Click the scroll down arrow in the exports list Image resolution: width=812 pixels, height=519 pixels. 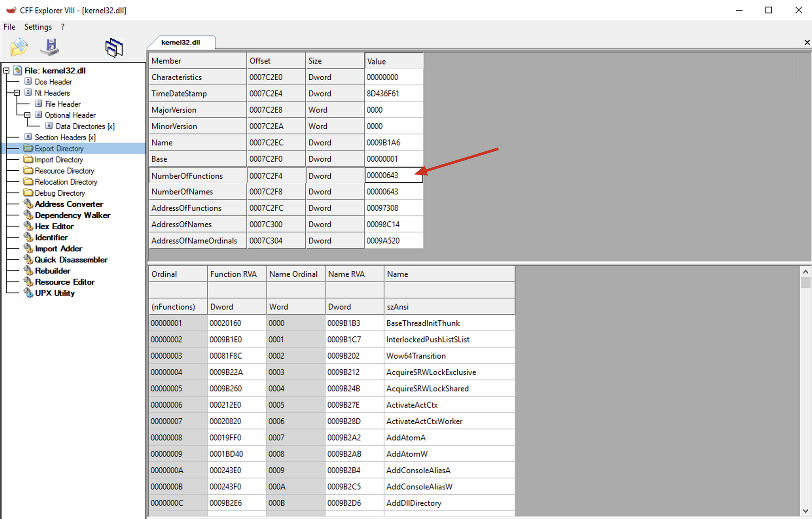pyautogui.click(x=806, y=511)
